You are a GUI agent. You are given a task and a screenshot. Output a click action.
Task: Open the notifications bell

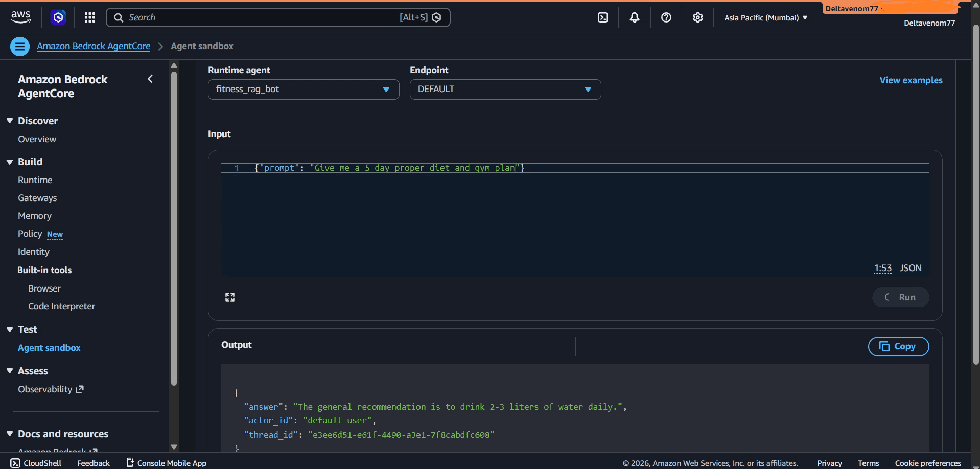[635, 17]
